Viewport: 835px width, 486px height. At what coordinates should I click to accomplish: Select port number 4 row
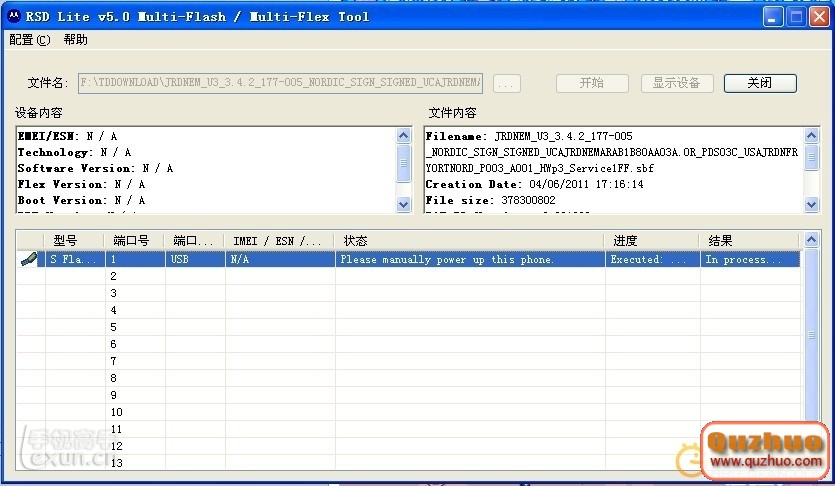[x=408, y=310]
